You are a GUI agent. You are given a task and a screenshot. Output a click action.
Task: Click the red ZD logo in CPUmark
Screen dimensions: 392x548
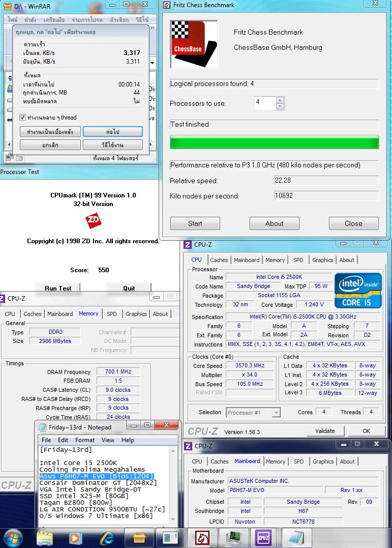[93, 220]
